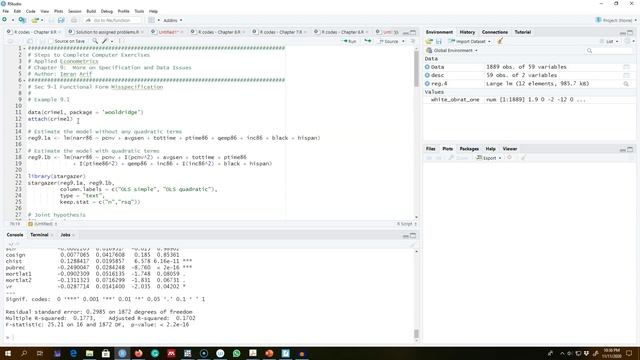The image size is (640, 360).
Task: Expand the reg.4 object blue circle toggle
Action: (x=427, y=84)
